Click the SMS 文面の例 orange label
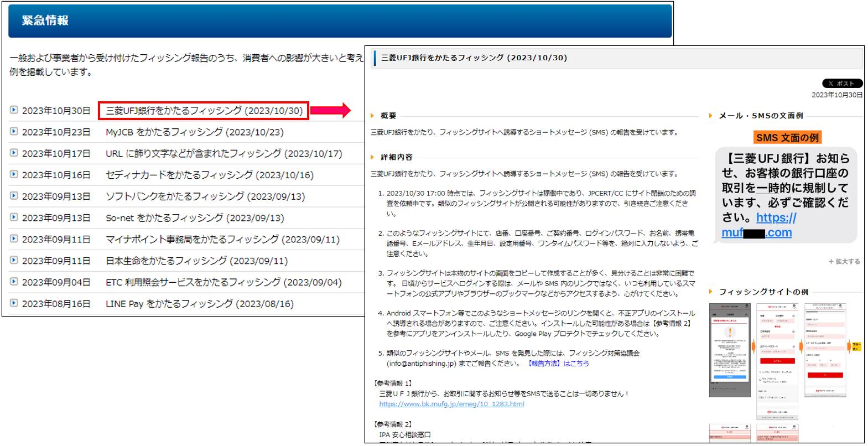Viewport: 868px width, 446px height. coord(787,137)
